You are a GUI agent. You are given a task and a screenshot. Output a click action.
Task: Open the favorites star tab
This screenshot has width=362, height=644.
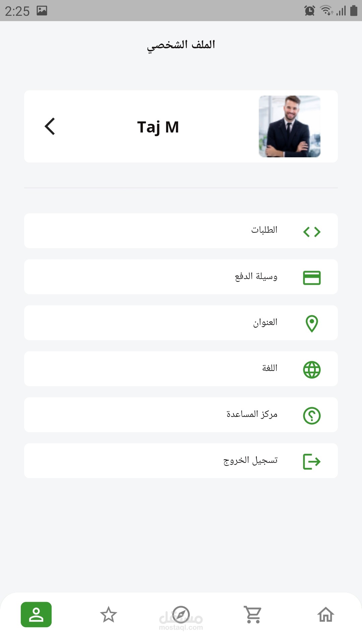point(109,614)
